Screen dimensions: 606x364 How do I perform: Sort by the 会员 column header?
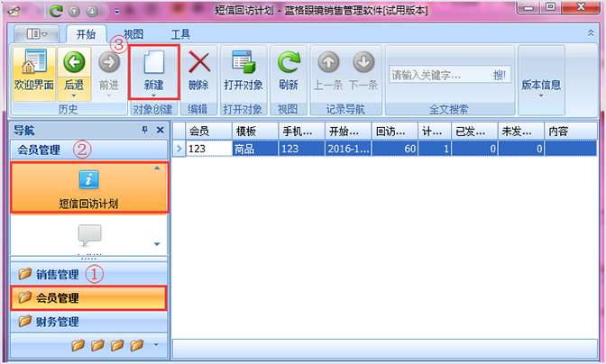208,132
